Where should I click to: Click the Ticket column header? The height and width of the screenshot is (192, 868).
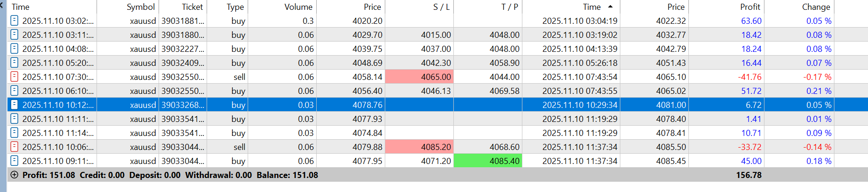(x=192, y=7)
